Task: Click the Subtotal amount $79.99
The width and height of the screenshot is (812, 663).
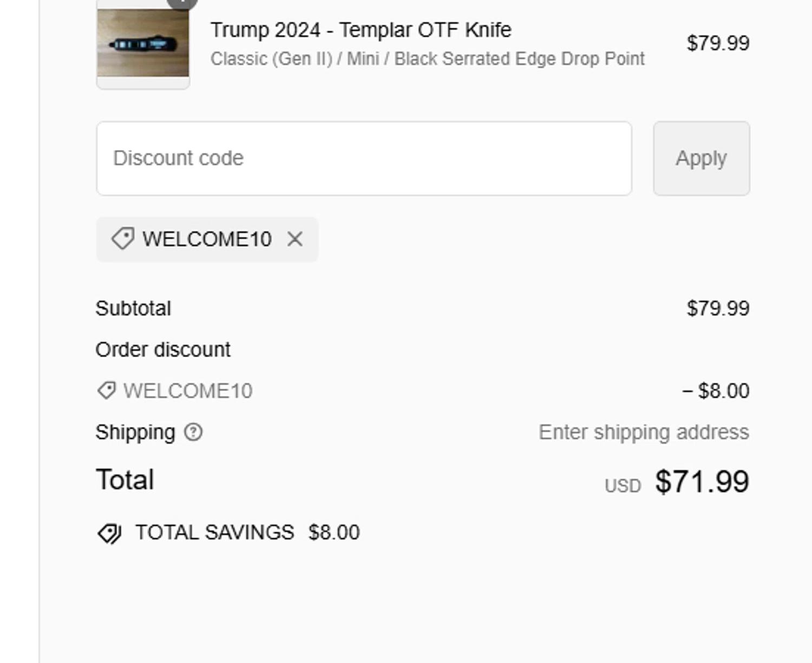Action: pos(718,308)
